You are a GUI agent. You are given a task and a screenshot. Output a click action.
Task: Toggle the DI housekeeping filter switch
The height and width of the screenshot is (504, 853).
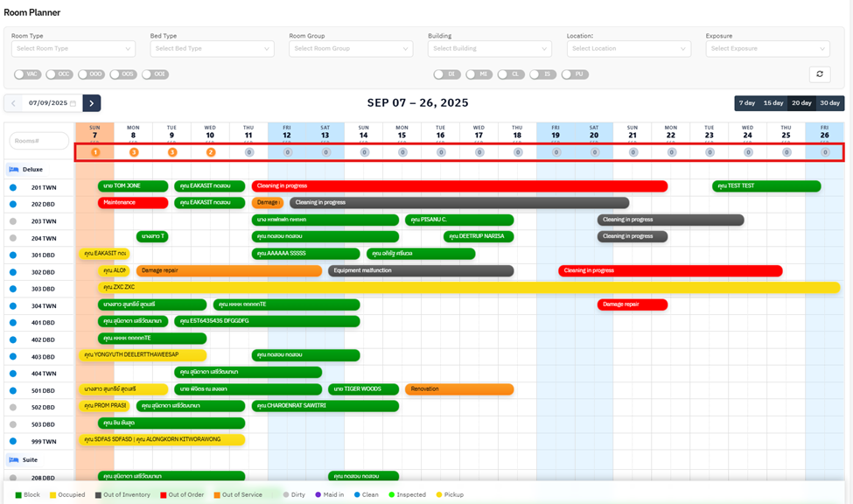(x=446, y=74)
